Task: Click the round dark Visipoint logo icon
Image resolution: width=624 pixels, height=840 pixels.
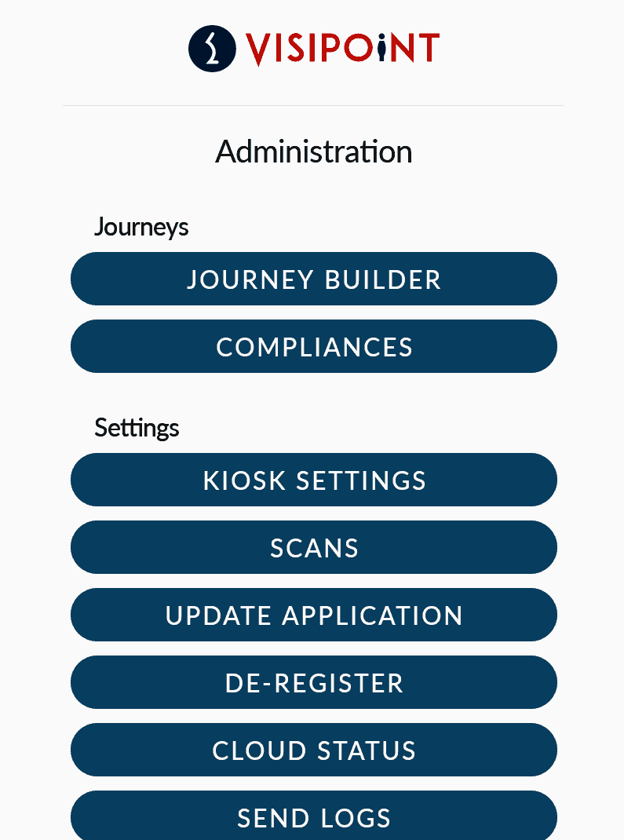Action: click(212, 49)
